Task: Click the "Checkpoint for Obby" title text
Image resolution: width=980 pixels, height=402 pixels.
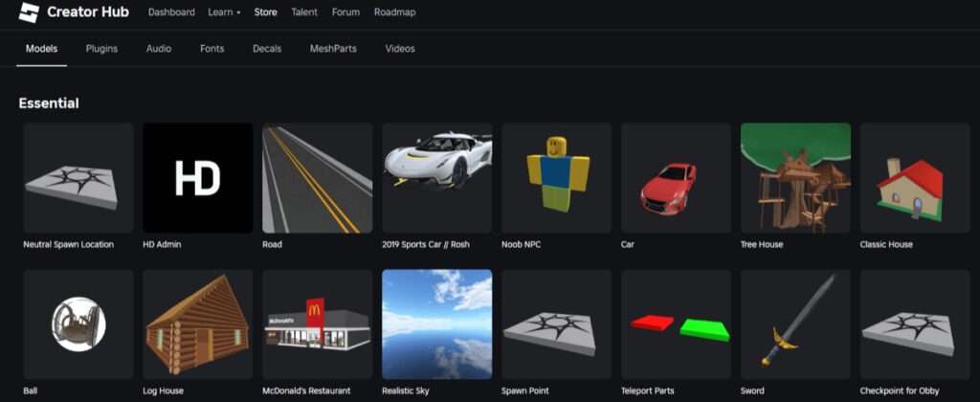Action: (900, 391)
